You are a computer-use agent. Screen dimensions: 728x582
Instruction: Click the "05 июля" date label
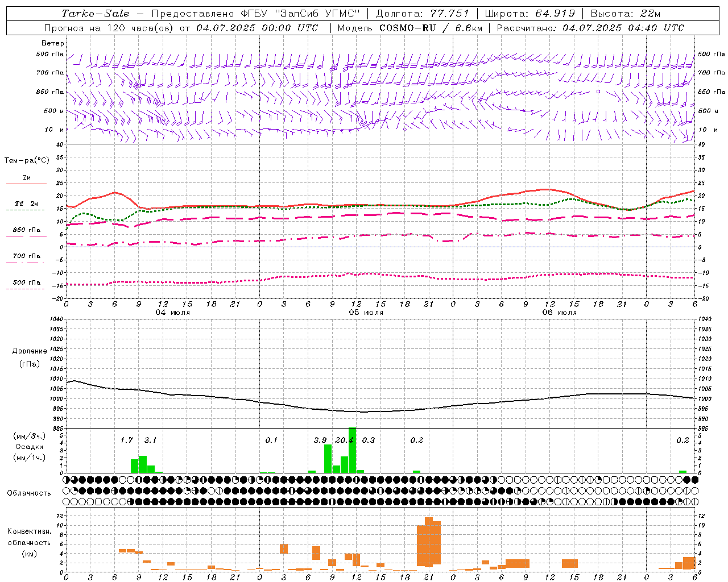point(366,313)
